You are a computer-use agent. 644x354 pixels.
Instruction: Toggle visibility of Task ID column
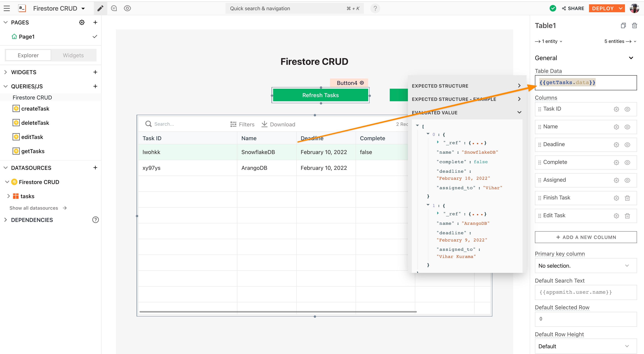click(x=627, y=109)
